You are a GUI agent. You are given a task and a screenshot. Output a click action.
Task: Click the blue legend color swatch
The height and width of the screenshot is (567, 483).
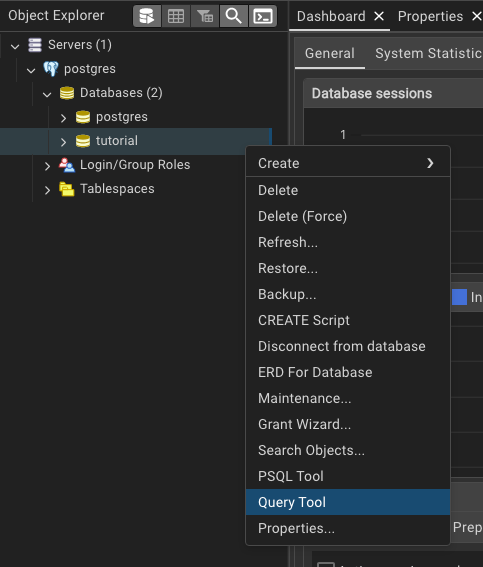click(460, 297)
